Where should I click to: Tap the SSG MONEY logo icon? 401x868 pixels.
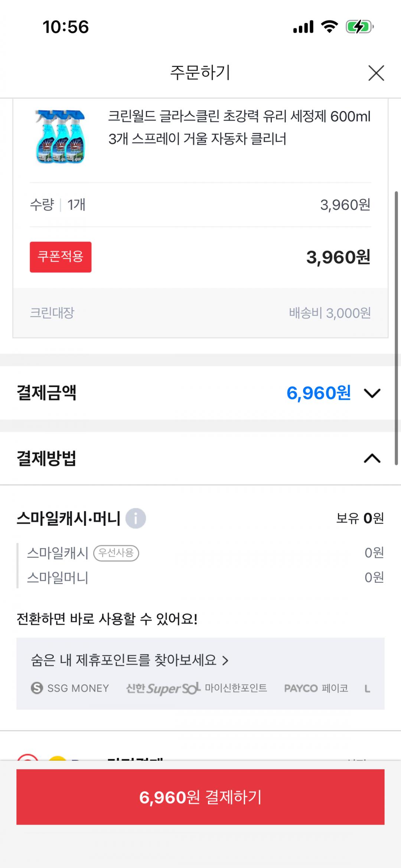[37, 688]
